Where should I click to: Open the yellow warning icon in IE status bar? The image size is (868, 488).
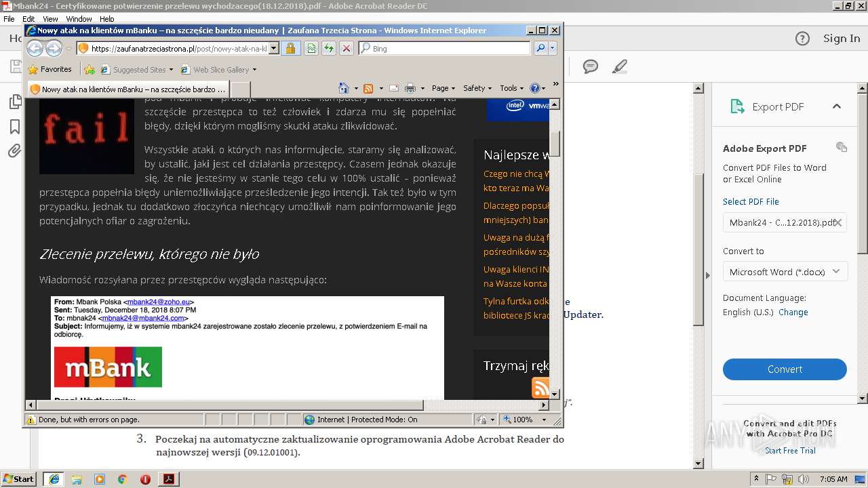click(31, 420)
